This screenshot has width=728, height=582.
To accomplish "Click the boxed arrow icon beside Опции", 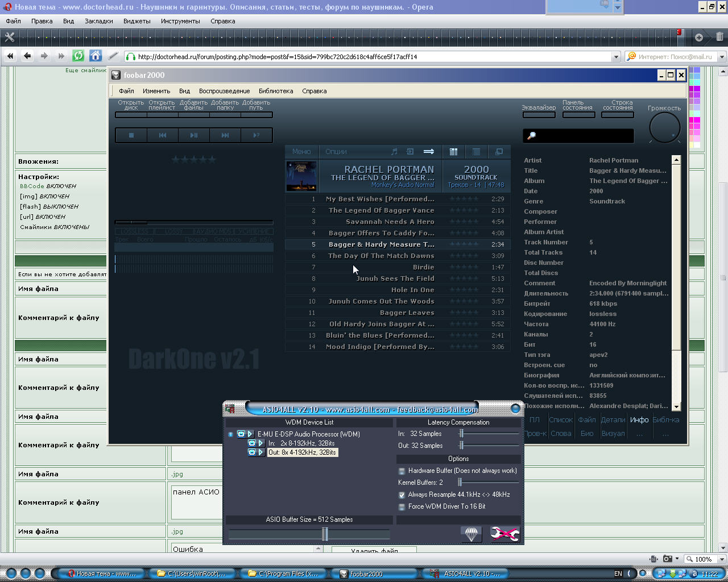I will pyautogui.click(x=410, y=152).
